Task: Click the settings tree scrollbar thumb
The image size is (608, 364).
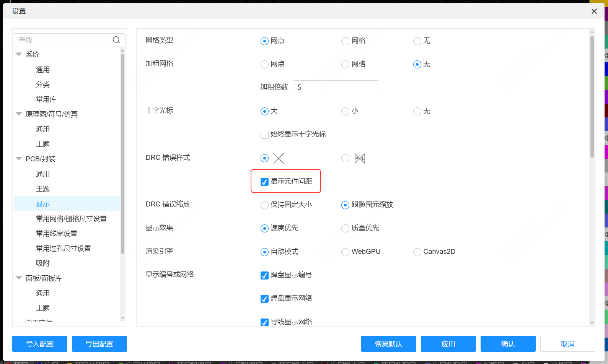Action: (x=122, y=154)
